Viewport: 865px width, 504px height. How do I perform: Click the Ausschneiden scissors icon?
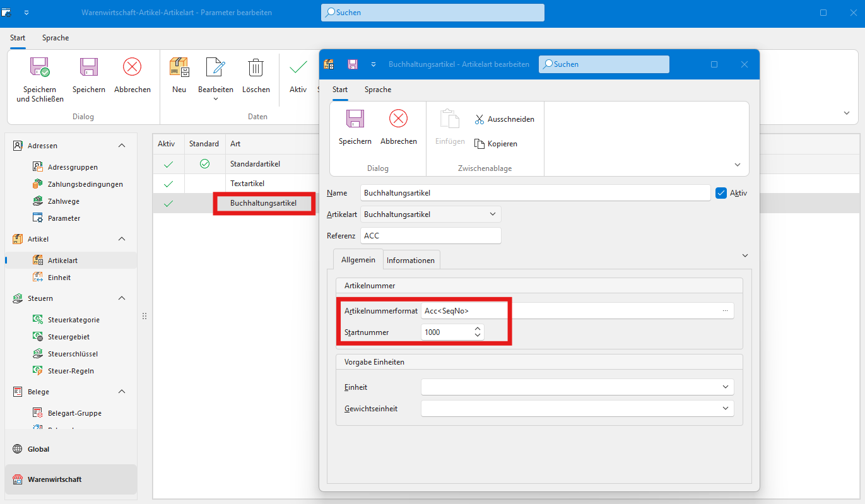[x=480, y=119]
